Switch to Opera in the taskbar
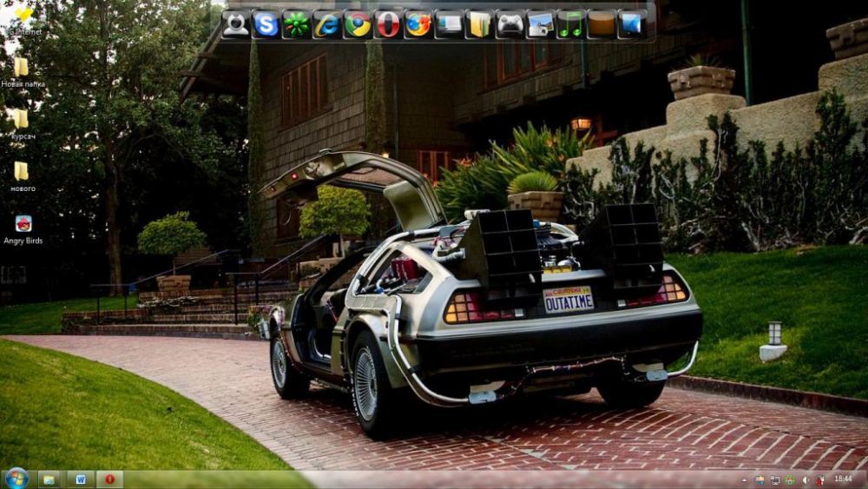The height and width of the screenshot is (489, 868). 110,479
